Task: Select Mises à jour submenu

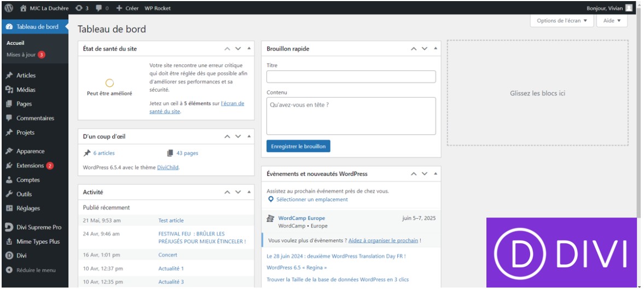Action: [x=21, y=55]
